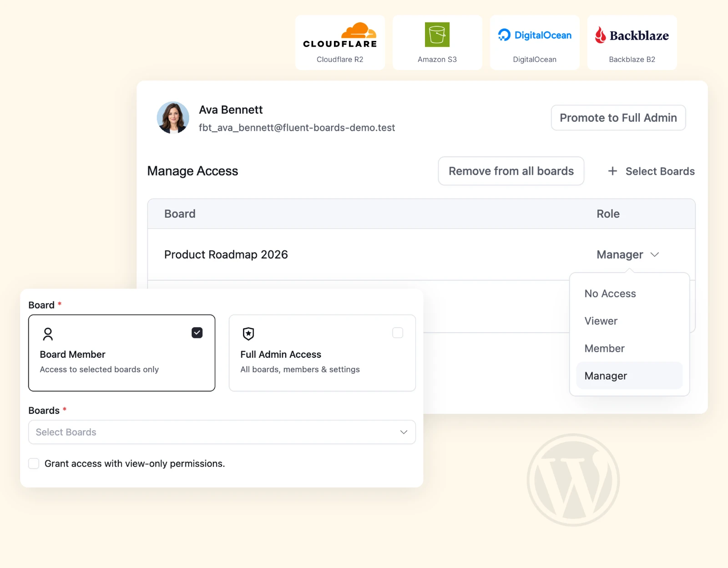Click the Cloudflare logo icon
Image resolution: width=728 pixels, height=568 pixels.
(x=340, y=35)
